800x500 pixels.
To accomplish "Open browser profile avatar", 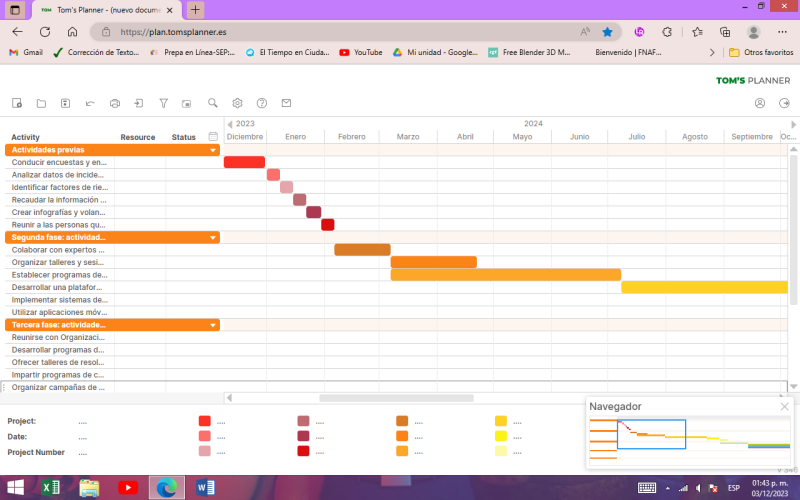I will click(x=754, y=32).
